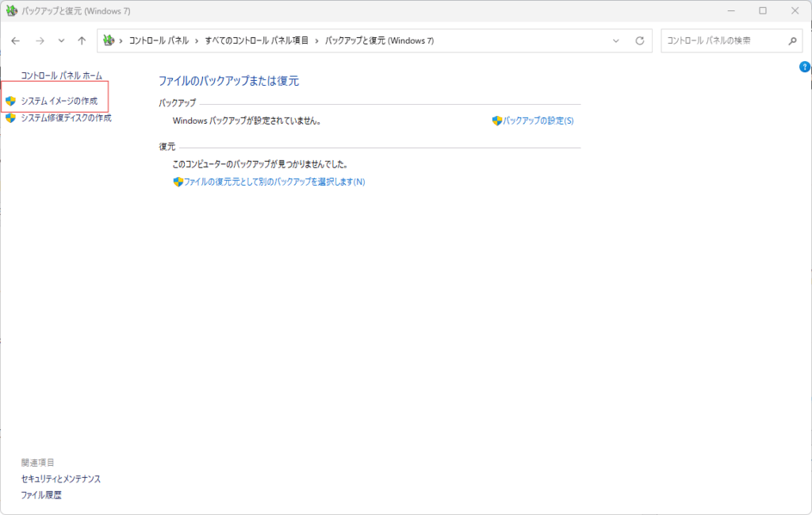Minimize the バックアップと復元 window
The image size is (812, 515).
coord(731,11)
